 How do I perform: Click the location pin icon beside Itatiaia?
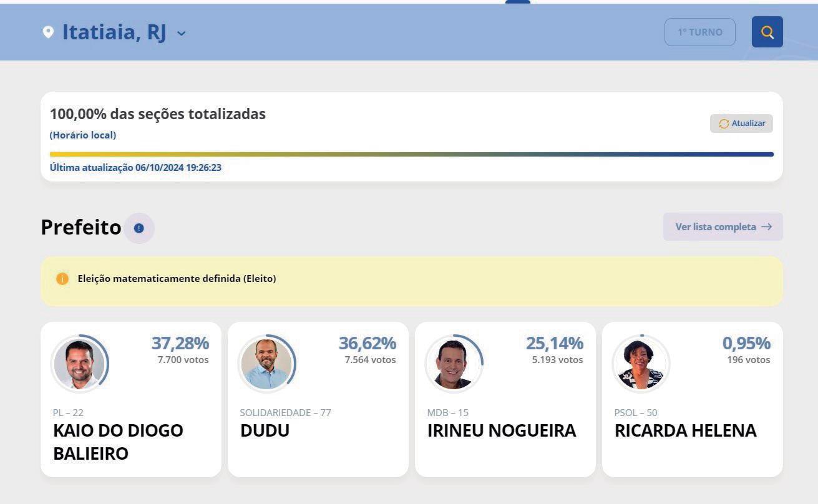pos(48,32)
